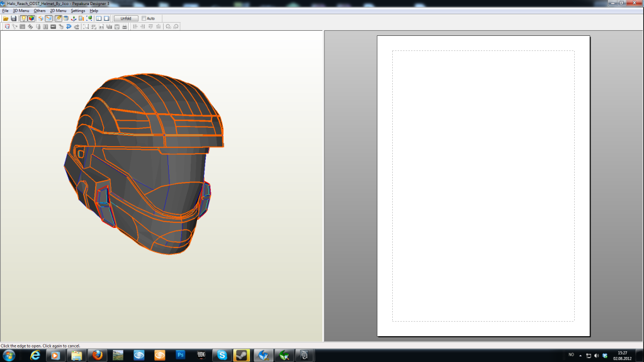Click the blue and orange panels icon
The height and width of the screenshot is (362, 644).
coord(81,18)
